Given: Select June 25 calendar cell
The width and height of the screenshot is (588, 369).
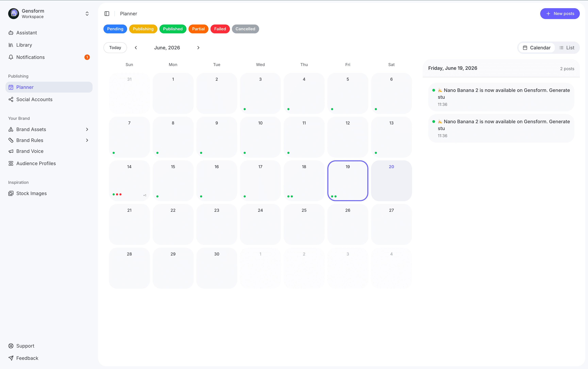Looking at the screenshot, I should click(x=304, y=224).
